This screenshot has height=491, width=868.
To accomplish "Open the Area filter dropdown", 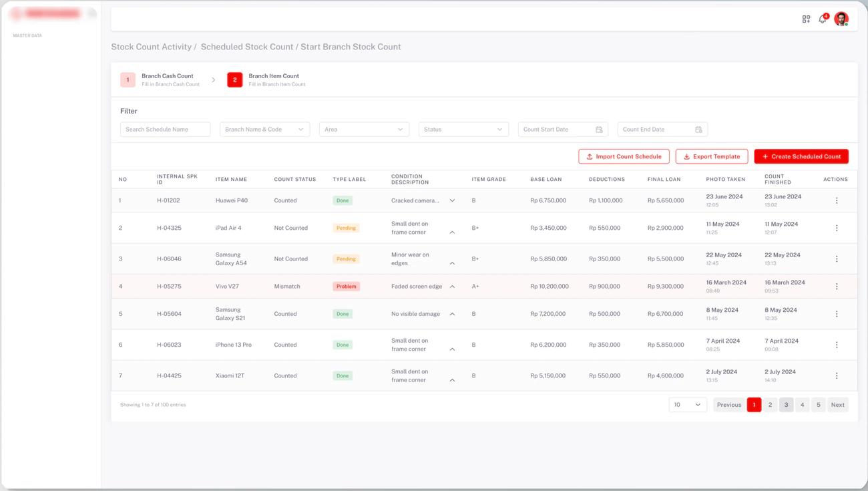I will [x=364, y=130].
